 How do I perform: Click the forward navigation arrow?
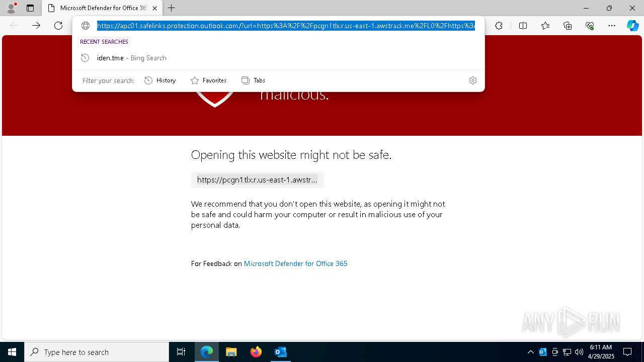coord(36,26)
